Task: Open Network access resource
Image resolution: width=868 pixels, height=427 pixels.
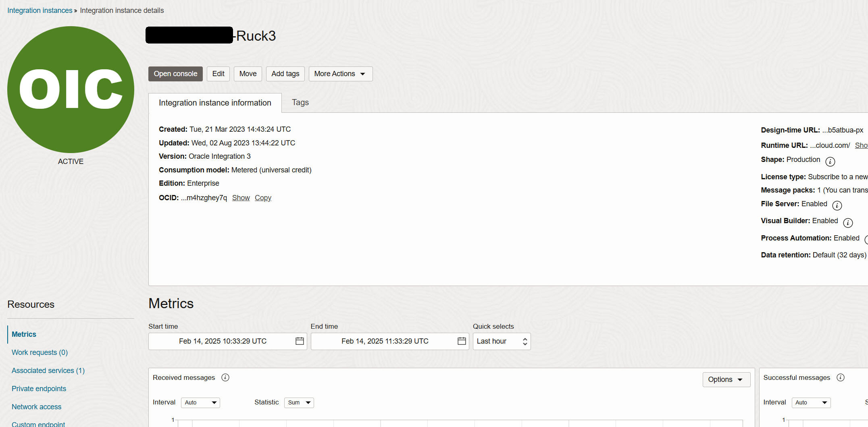Action: point(36,407)
